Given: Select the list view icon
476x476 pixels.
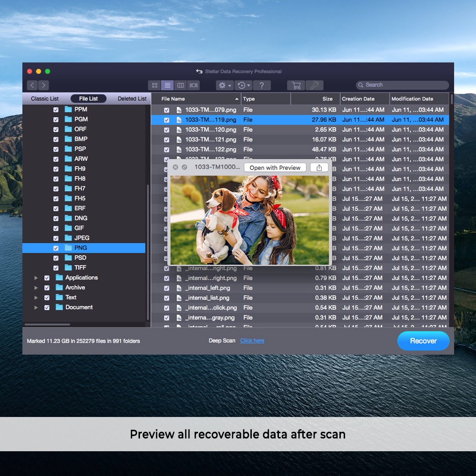Looking at the screenshot, I should (167, 85).
